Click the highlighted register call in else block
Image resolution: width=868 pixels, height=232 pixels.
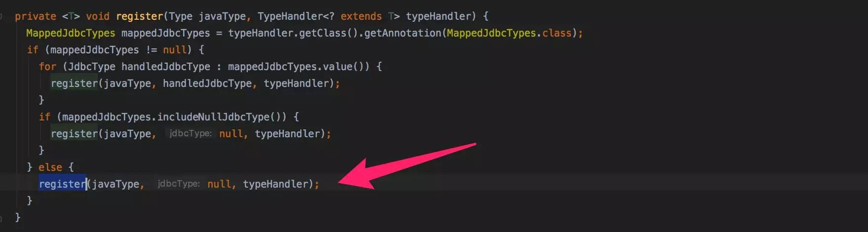pos(63,184)
